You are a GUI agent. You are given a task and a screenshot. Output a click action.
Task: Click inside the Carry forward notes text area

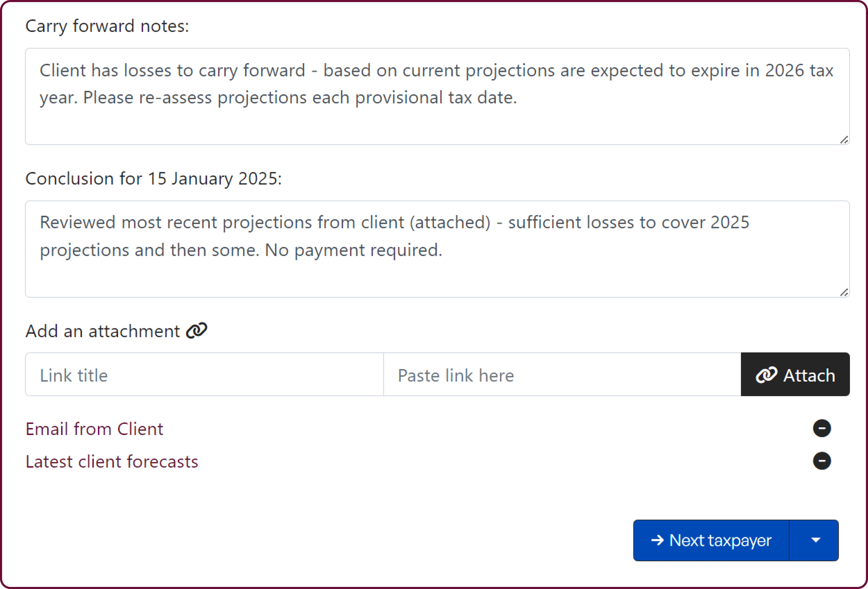(x=437, y=122)
